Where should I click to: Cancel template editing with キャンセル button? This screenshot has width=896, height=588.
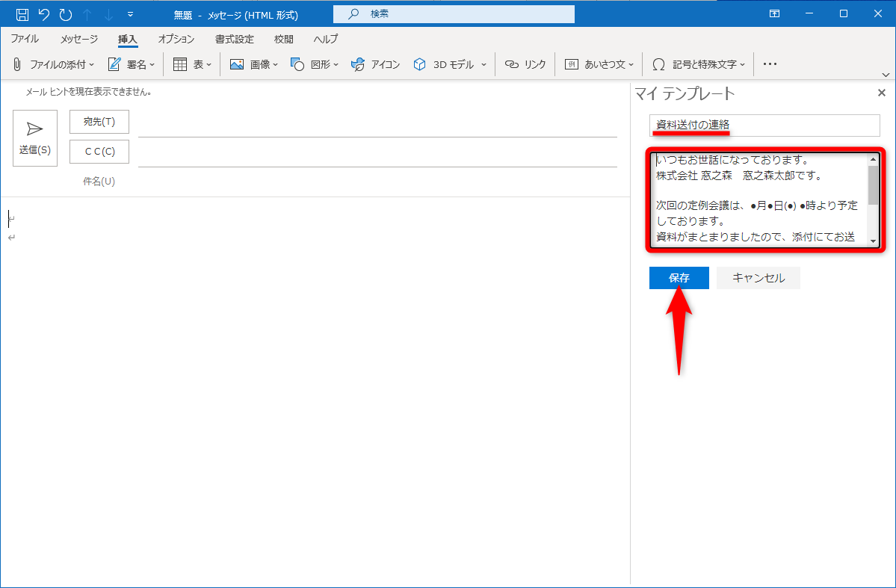click(x=758, y=277)
